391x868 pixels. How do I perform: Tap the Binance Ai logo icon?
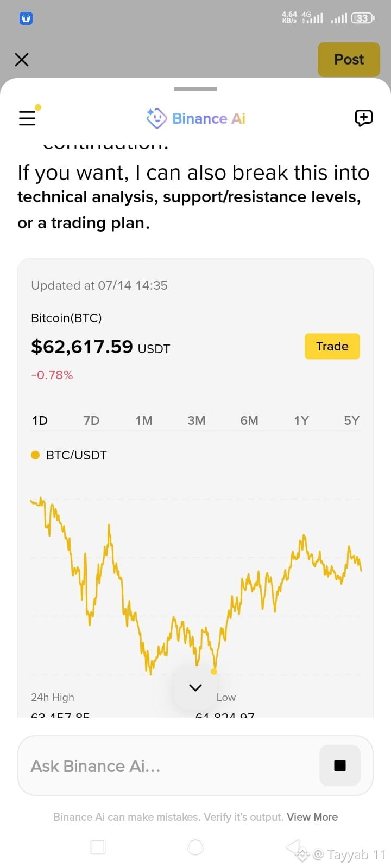coord(156,118)
